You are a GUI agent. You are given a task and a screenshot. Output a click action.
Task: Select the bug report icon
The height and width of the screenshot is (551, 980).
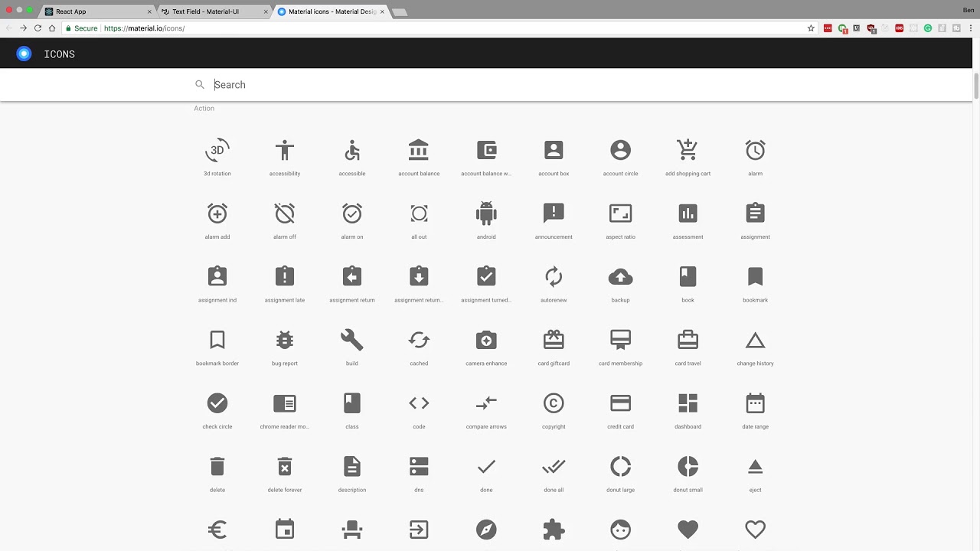pos(284,339)
